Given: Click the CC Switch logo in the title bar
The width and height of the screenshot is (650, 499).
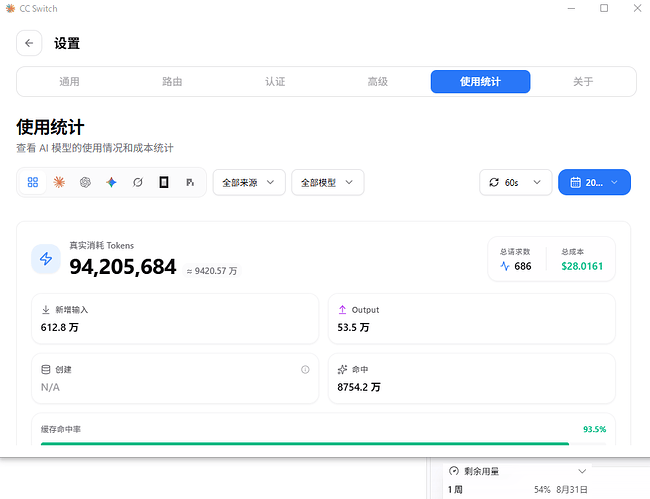Looking at the screenshot, I should pyautogui.click(x=10, y=8).
